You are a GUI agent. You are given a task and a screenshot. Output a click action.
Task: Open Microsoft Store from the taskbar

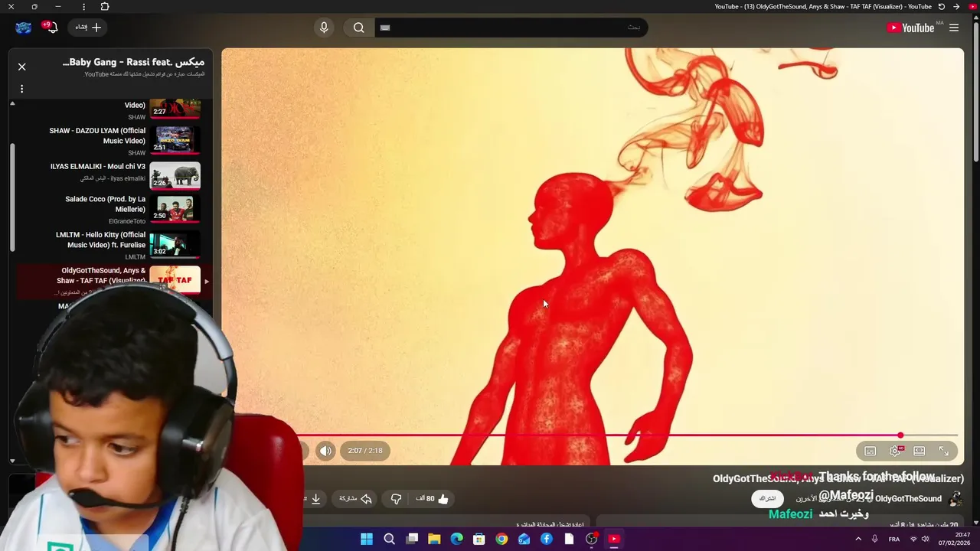[479, 540]
